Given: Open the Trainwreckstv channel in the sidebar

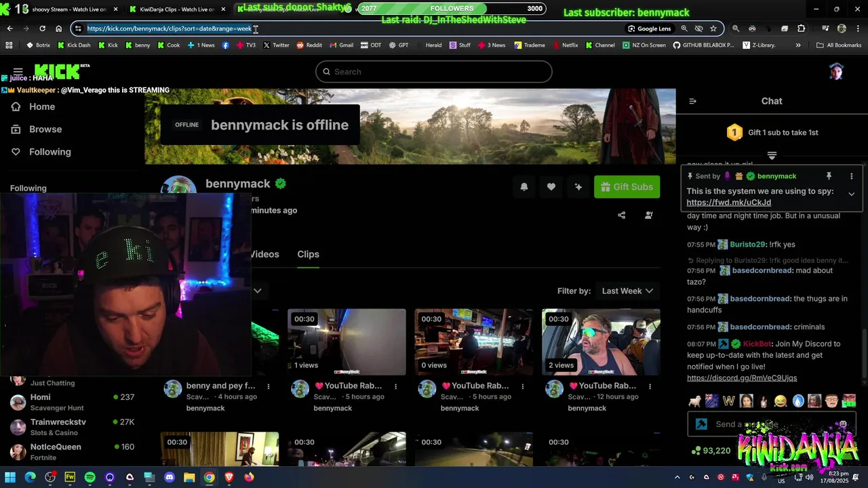Looking at the screenshot, I should (72, 427).
